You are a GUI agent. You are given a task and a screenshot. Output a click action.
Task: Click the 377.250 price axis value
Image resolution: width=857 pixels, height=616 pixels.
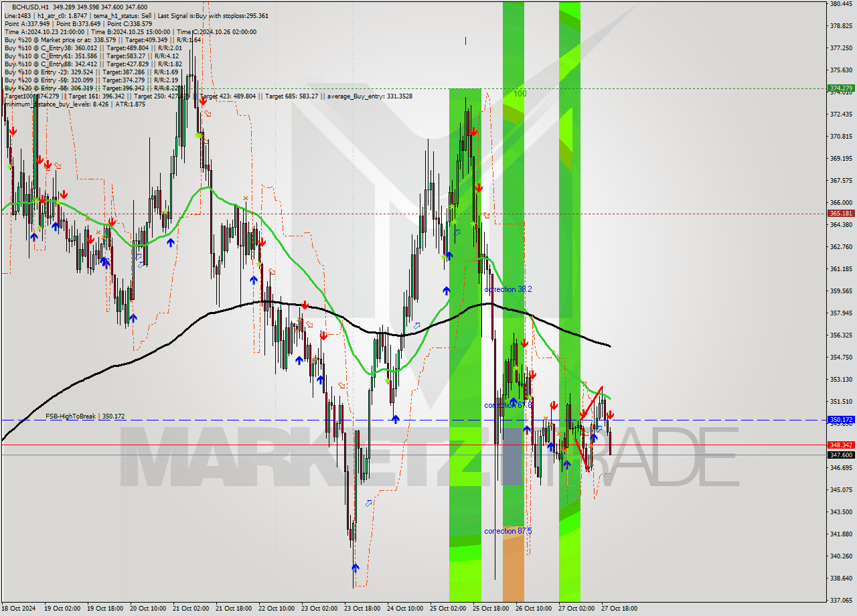click(840, 48)
